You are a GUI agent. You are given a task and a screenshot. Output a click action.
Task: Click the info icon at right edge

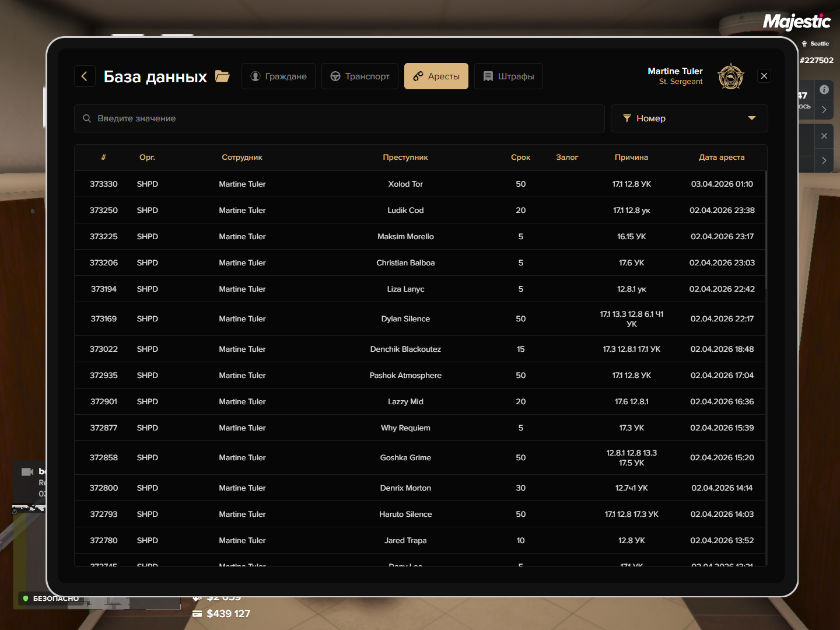pyautogui.click(x=824, y=90)
